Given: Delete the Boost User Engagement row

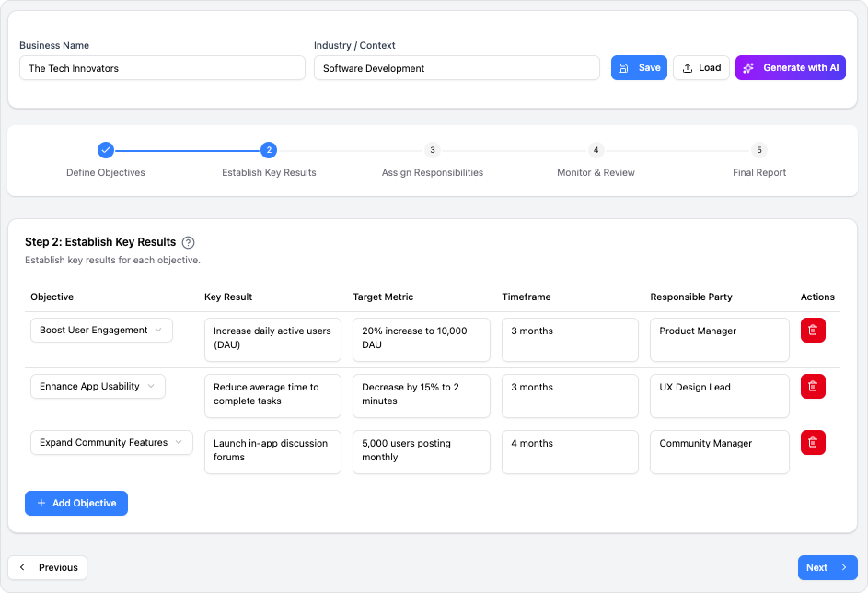Looking at the screenshot, I should point(813,330).
